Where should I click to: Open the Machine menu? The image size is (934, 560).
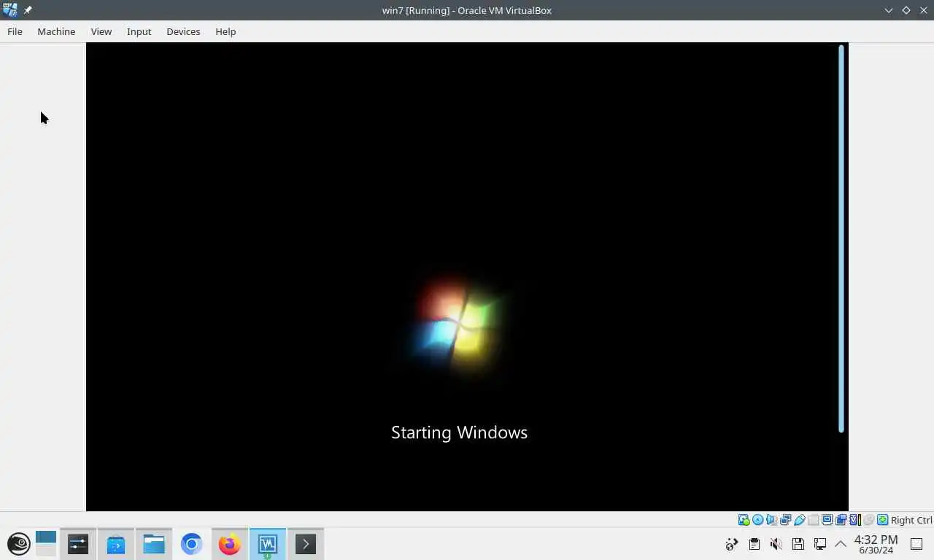click(x=56, y=31)
